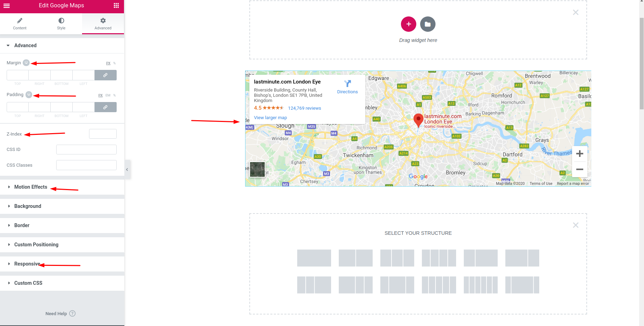Screen dimensions: 644x326
Task: Choose the six equal columns structure
Action: click(x=481, y=285)
